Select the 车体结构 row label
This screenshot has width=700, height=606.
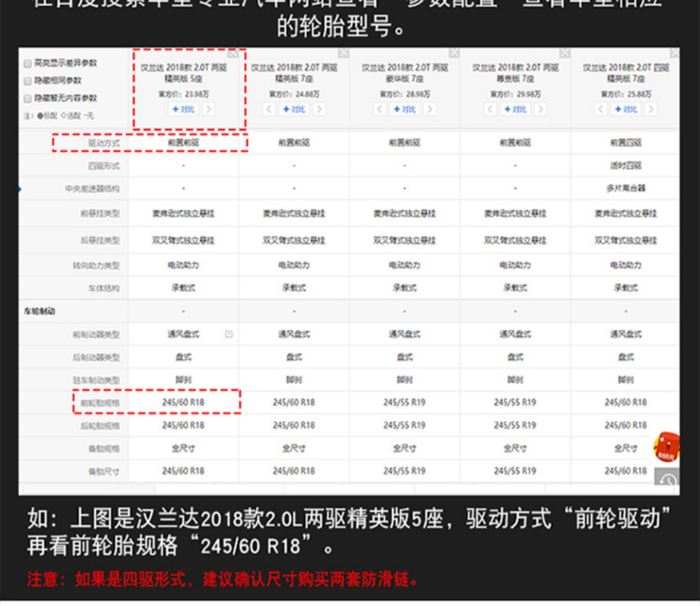coord(104,288)
